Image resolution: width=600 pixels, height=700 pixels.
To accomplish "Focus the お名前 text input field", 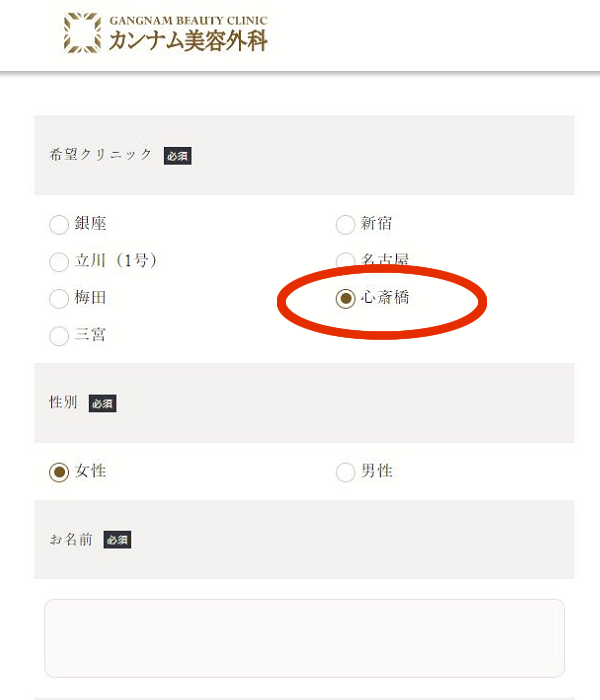I will click(x=304, y=638).
